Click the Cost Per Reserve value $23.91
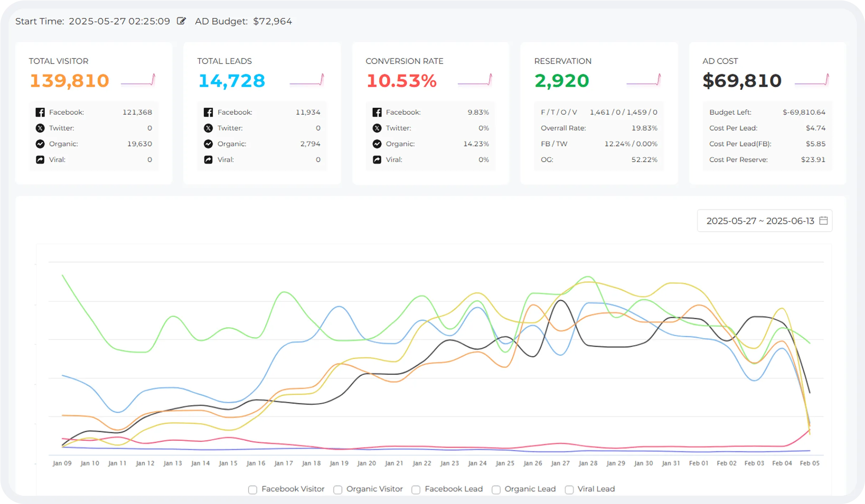This screenshot has height=504, width=865. pyautogui.click(x=813, y=160)
